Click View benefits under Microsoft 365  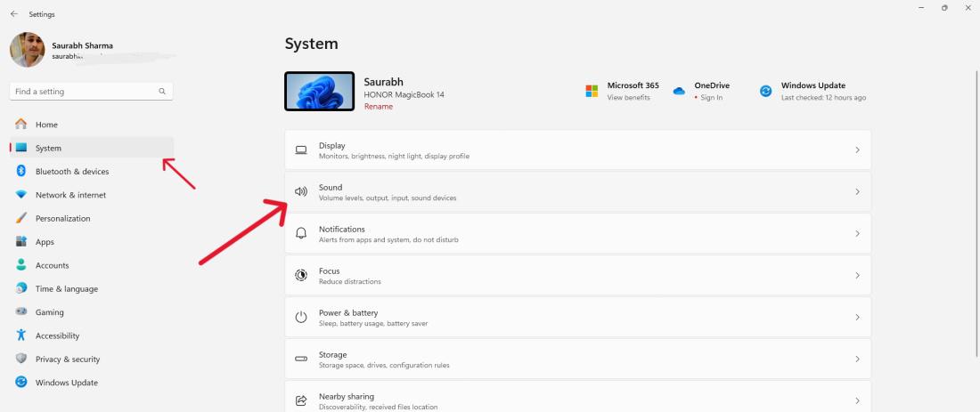(628, 98)
